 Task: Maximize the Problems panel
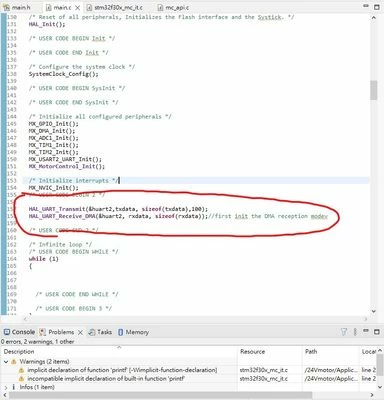[x=377, y=332]
